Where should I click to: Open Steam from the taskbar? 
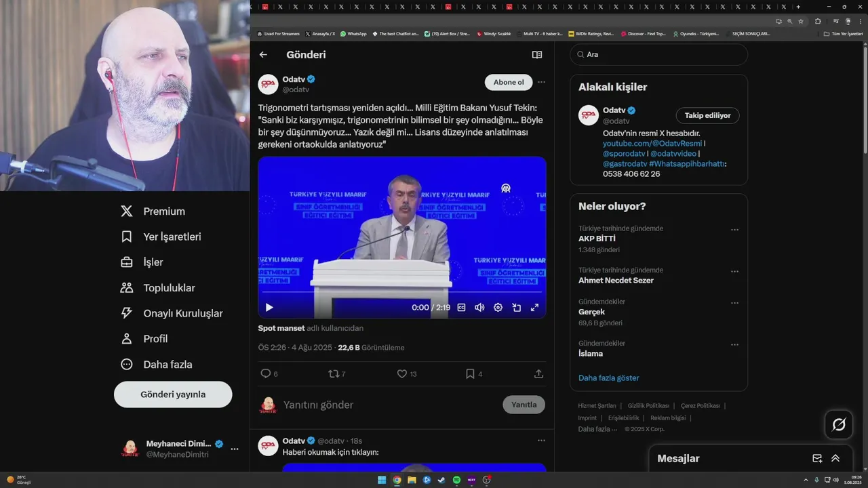tap(441, 480)
